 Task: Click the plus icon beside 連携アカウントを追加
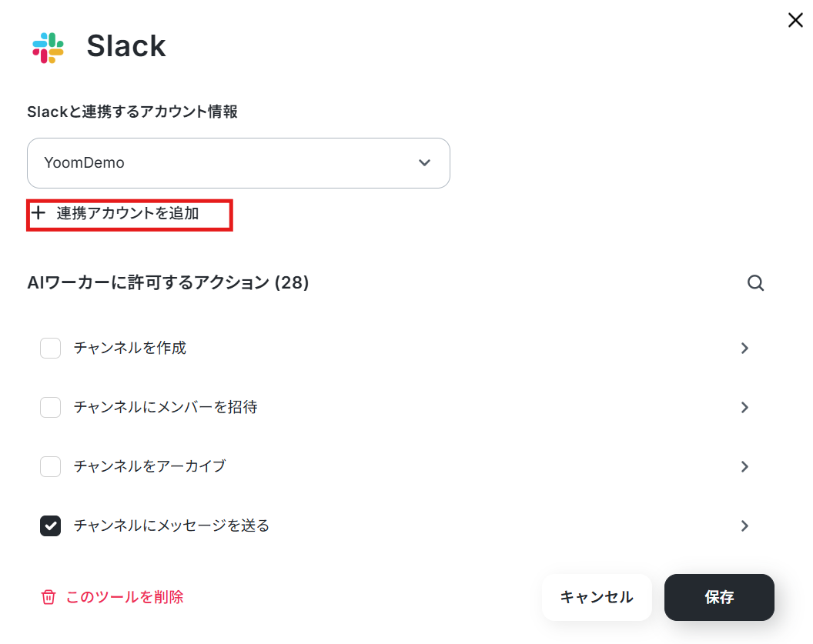pos(38,212)
